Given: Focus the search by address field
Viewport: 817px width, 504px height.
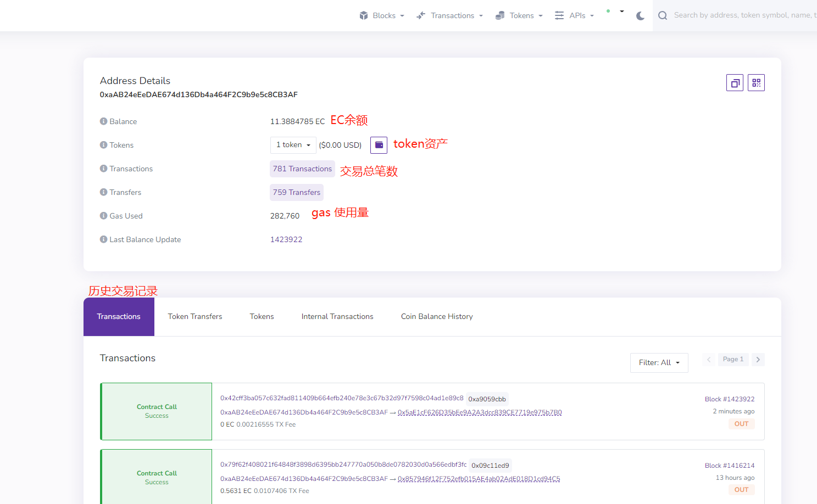Looking at the screenshot, I should click(744, 15).
